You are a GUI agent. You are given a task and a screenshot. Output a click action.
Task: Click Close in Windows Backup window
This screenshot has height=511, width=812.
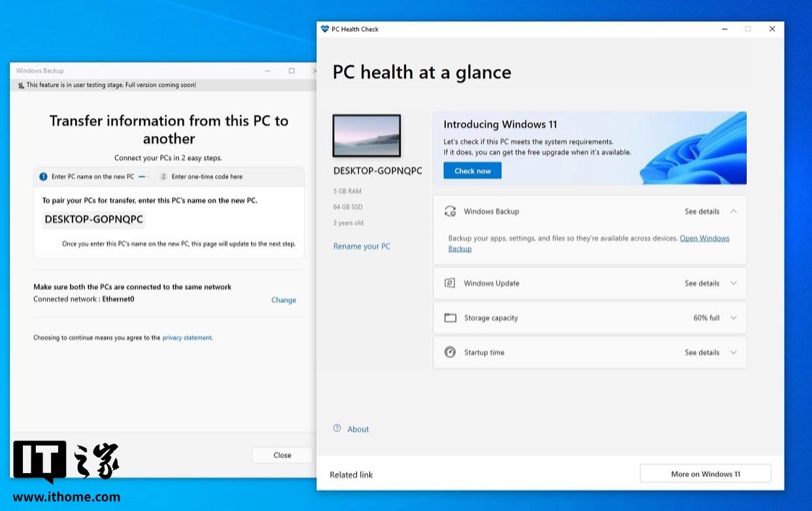click(x=282, y=455)
